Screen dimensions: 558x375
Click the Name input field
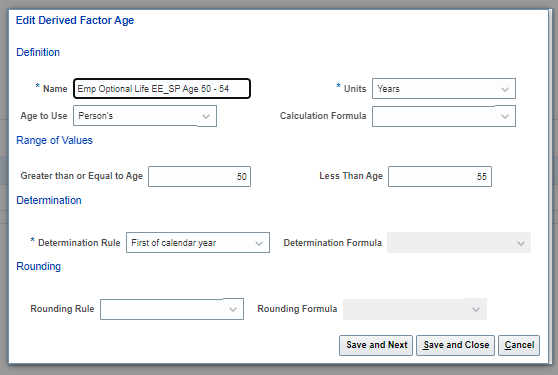point(162,89)
